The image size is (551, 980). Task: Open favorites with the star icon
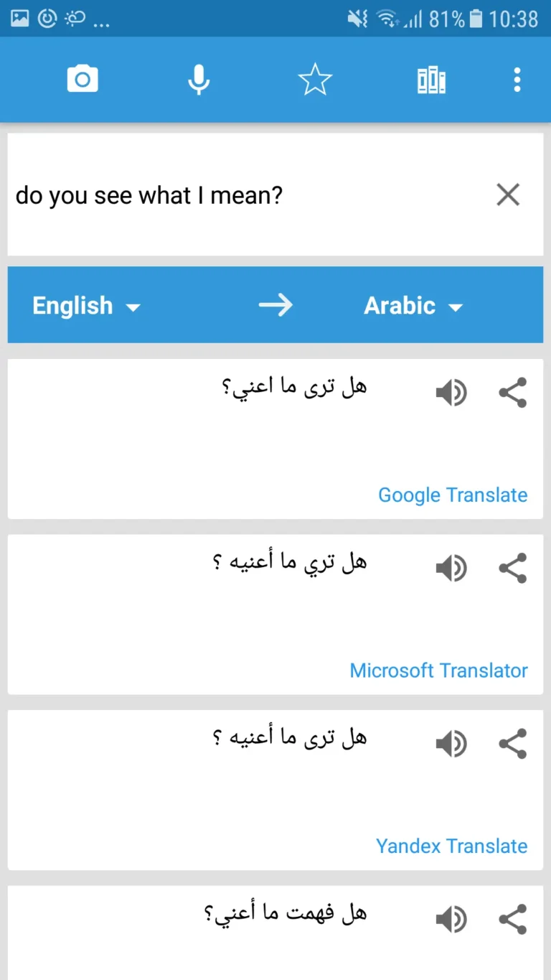tap(315, 79)
